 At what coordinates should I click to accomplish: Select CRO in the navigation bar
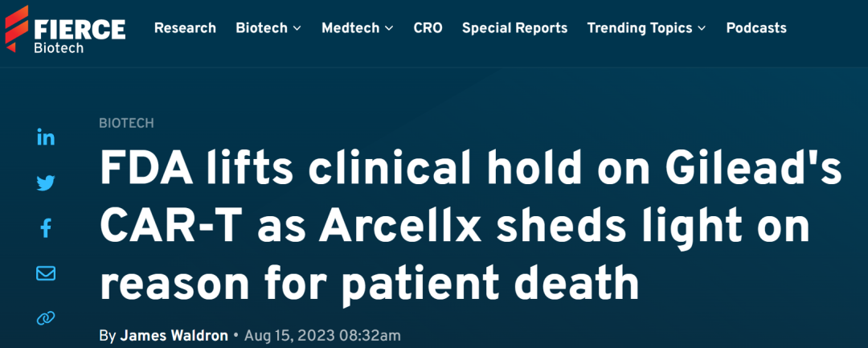[428, 28]
